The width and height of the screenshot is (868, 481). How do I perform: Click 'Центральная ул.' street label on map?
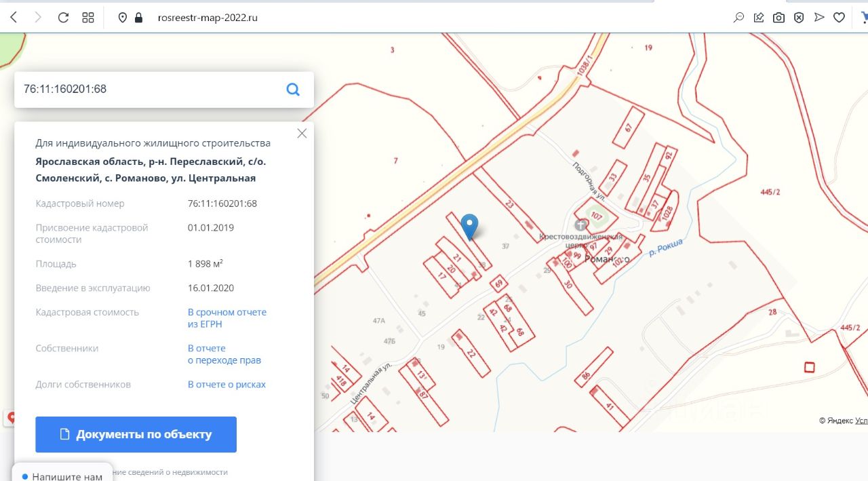[372, 385]
